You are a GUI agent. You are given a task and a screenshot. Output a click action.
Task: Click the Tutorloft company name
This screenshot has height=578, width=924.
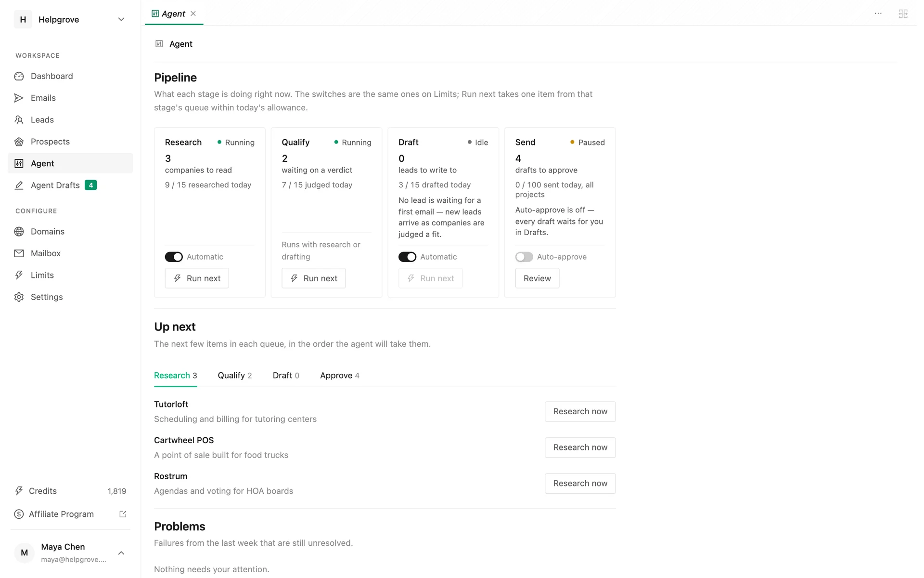coord(171,404)
